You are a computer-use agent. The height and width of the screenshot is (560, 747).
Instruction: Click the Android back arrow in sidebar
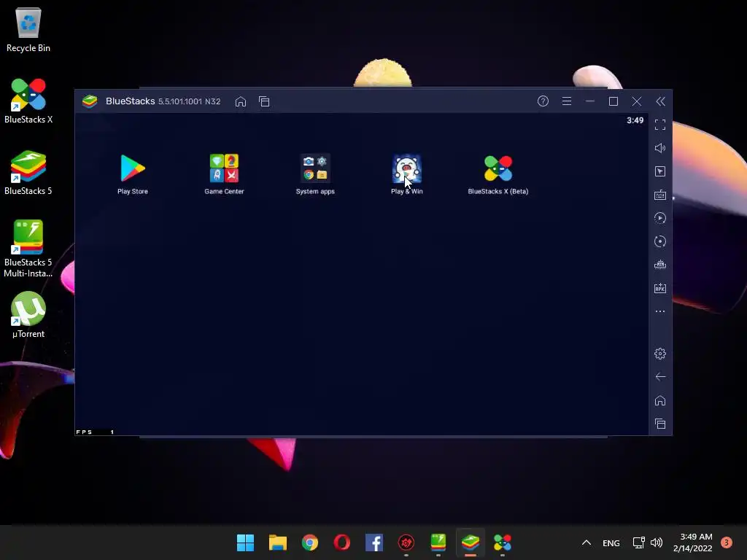(x=659, y=377)
